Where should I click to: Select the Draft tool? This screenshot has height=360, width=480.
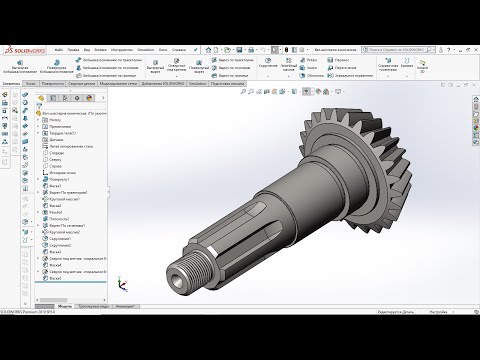(x=308, y=68)
